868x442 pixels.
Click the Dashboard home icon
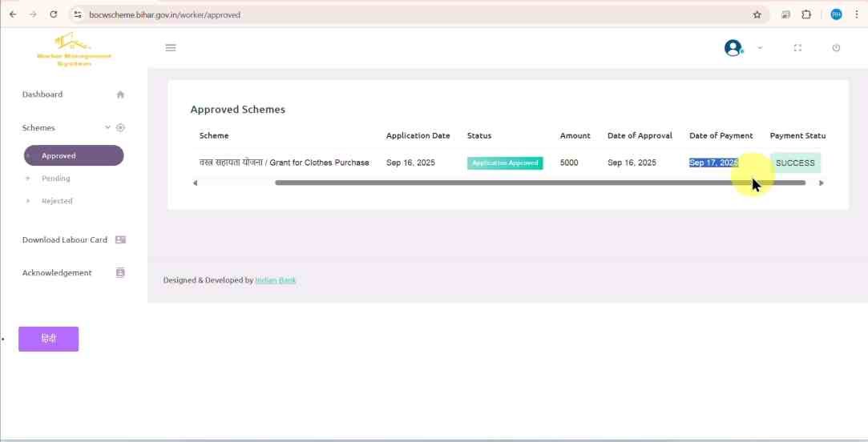120,94
